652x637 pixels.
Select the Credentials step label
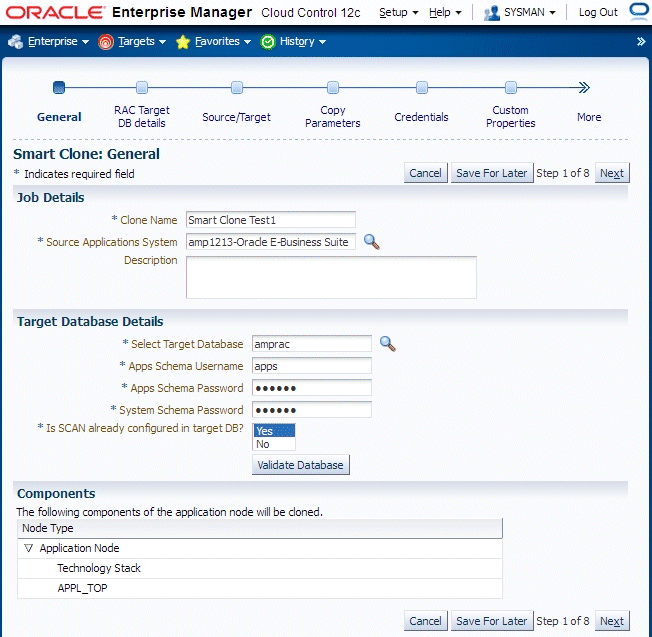[x=421, y=117]
